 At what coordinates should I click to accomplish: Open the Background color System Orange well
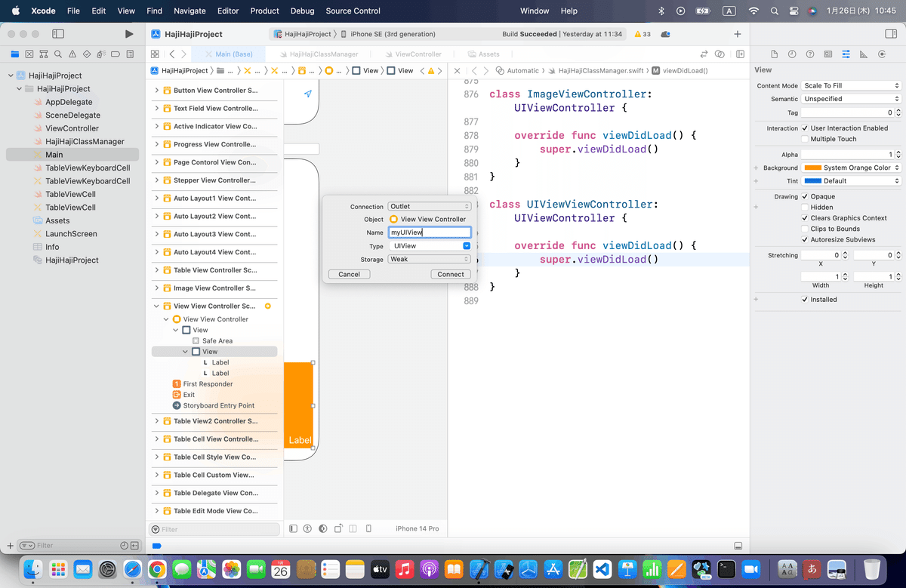point(852,168)
